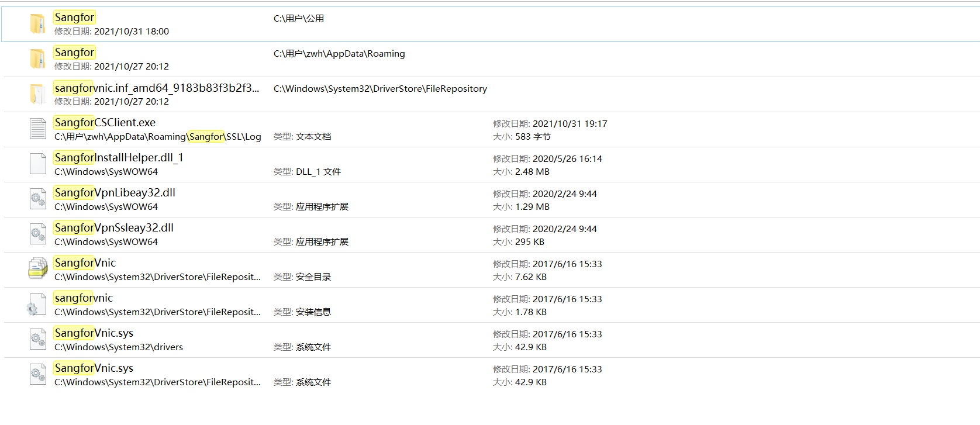Click the folder icon of Sangfor in AppData\Roaming
The height and width of the screenshot is (425, 980).
coord(37,59)
